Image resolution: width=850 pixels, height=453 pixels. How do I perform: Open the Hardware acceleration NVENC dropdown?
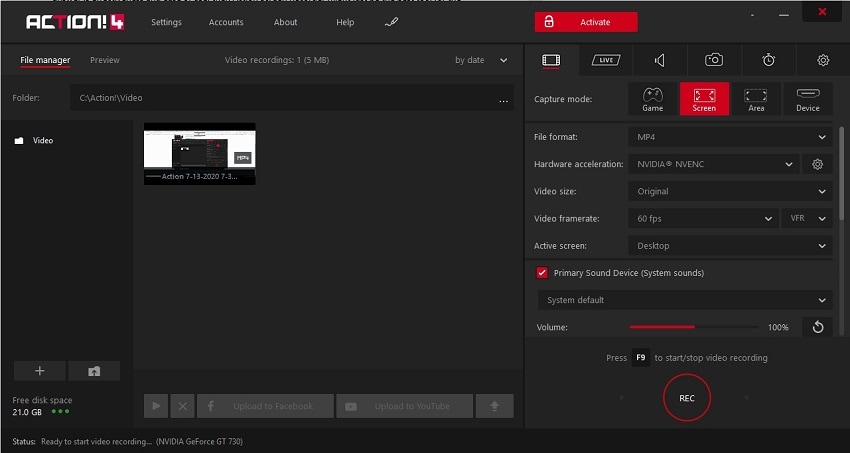click(x=713, y=164)
